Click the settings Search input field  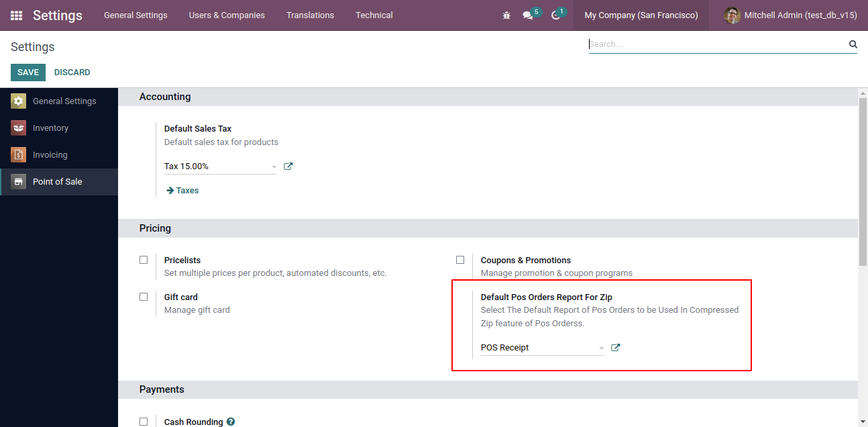[x=718, y=44]
